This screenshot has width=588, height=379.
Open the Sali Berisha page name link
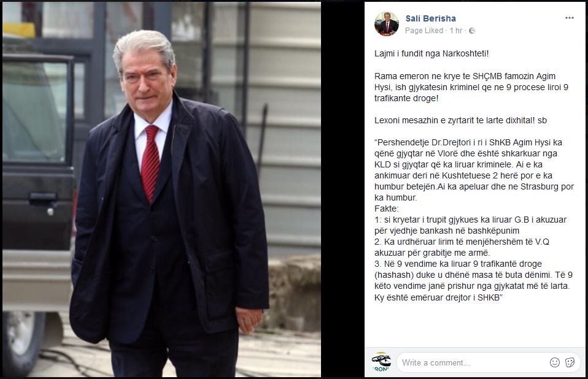(430, 18)
